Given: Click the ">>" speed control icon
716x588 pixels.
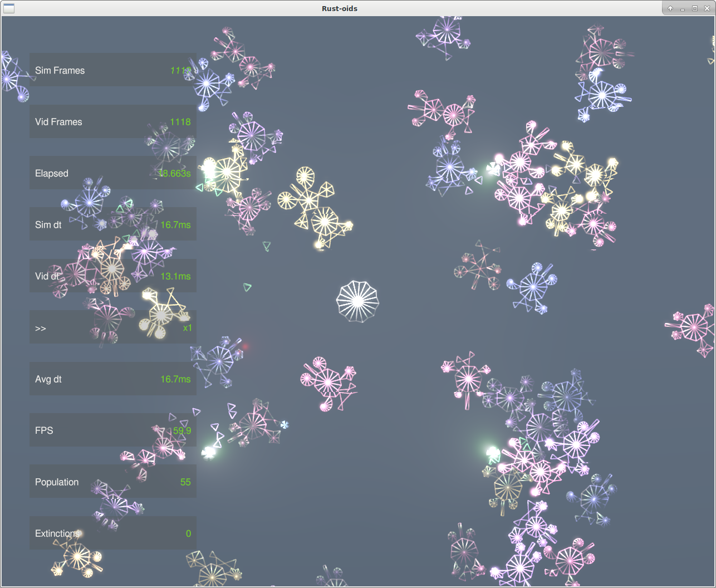Looking at the screenshot, I should click(40, 328).
